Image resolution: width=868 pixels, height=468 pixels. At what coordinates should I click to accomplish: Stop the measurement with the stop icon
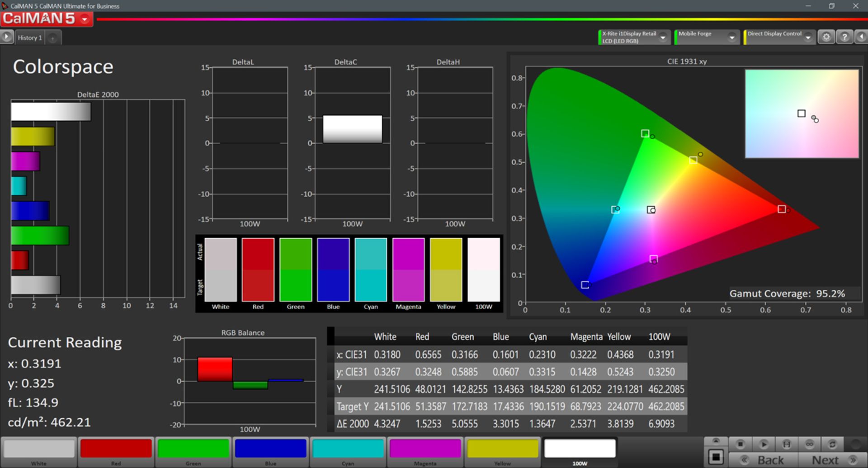coord(740,444)
